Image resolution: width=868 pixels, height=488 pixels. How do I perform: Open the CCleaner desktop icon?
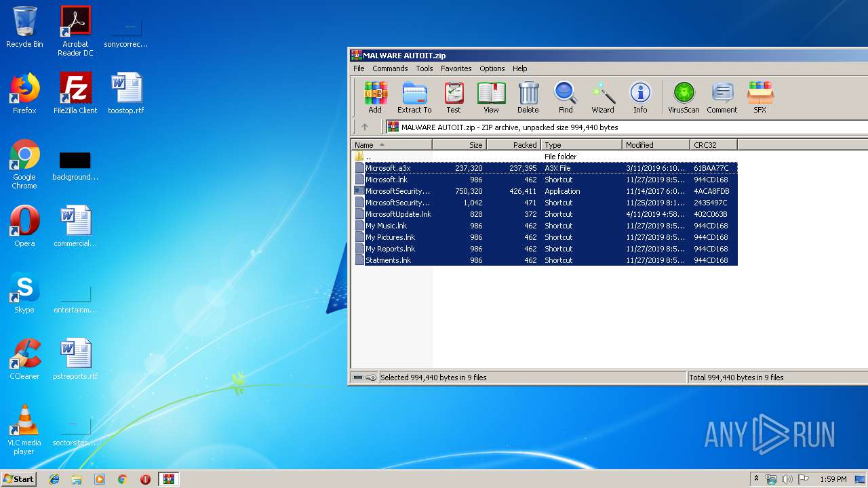(24, 359)
